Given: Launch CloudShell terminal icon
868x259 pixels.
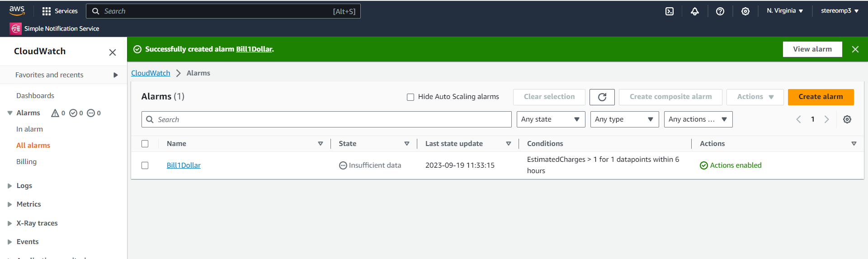Looking at the screenshot, I should point(670,11).
